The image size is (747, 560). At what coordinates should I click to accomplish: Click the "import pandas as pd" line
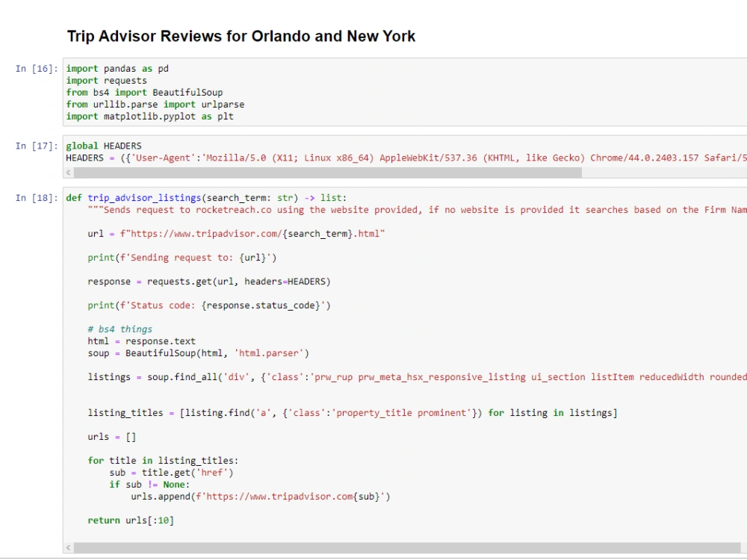pos(117,69)
